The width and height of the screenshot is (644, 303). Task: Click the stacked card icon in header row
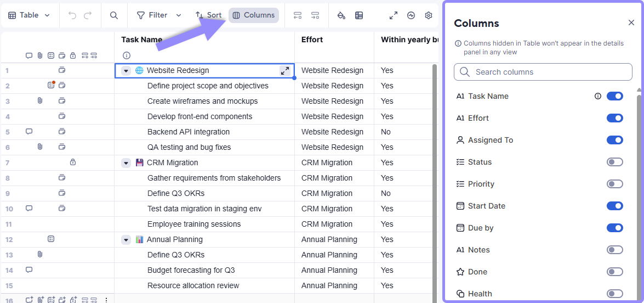(61, 55)
